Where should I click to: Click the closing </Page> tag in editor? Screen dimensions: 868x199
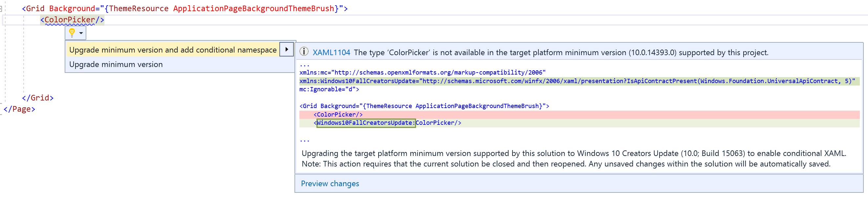pos(20,109)
